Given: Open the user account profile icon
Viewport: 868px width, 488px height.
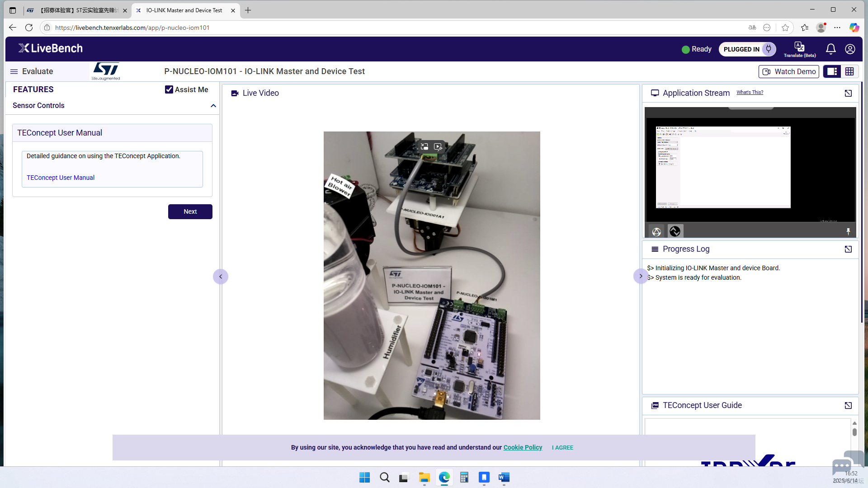Looking at the screenshot, I should coord(850,49).
